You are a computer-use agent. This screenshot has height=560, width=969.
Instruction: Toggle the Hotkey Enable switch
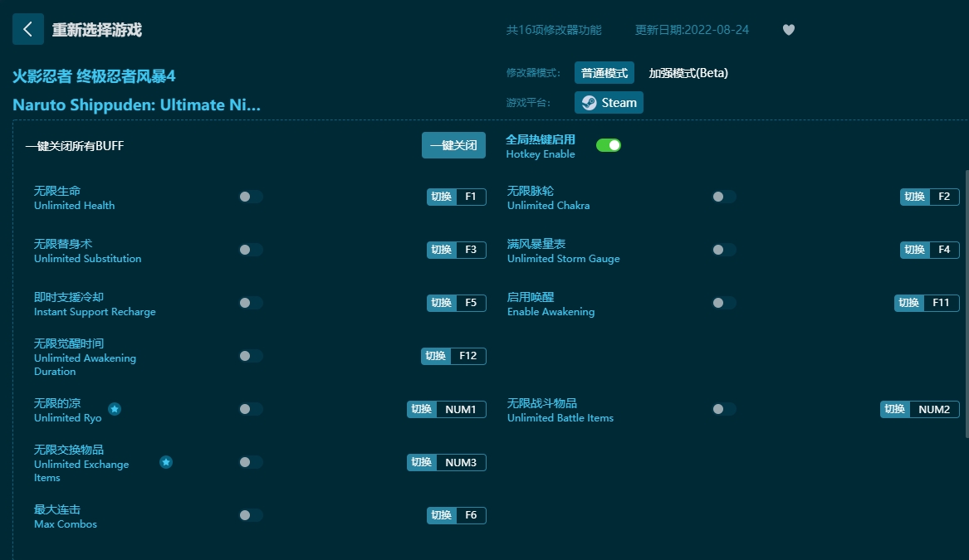click(x=609, y=145)
